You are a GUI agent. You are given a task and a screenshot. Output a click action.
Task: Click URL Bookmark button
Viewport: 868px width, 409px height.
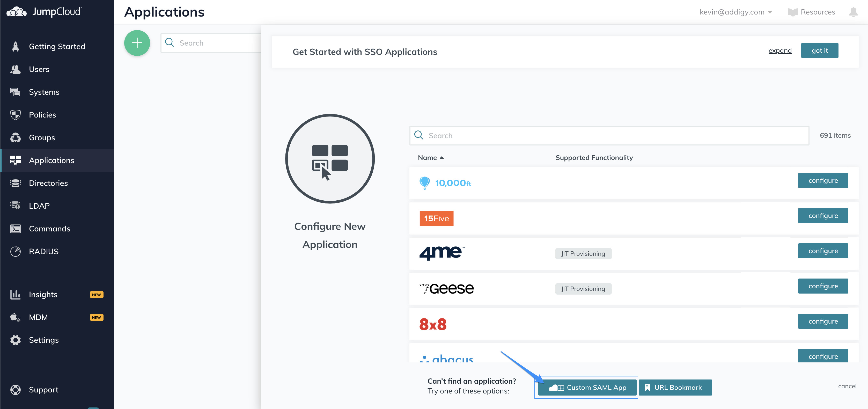tap(675, 388)
